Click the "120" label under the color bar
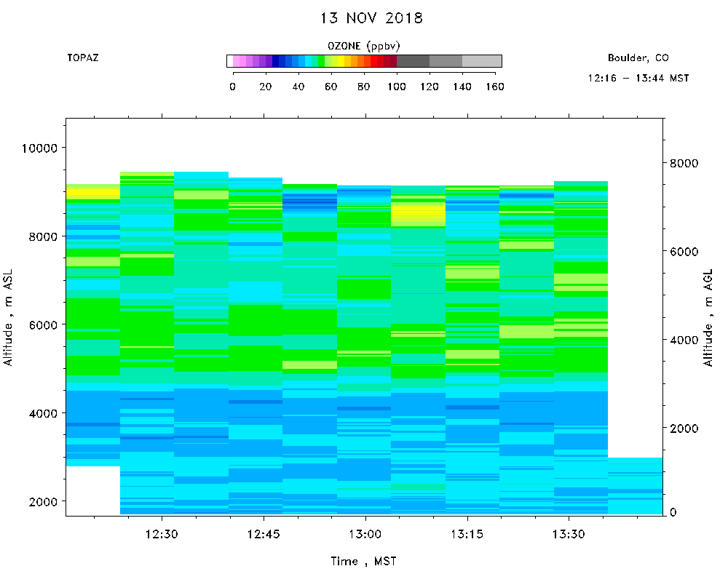 tap(430, 87)
